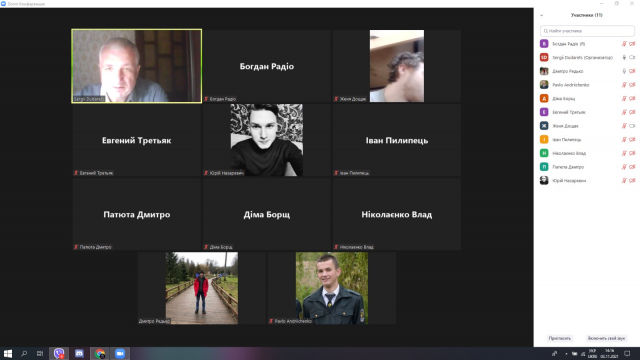Select Sergii Dudarets (Организатор) in participants list

coord(587,58)
